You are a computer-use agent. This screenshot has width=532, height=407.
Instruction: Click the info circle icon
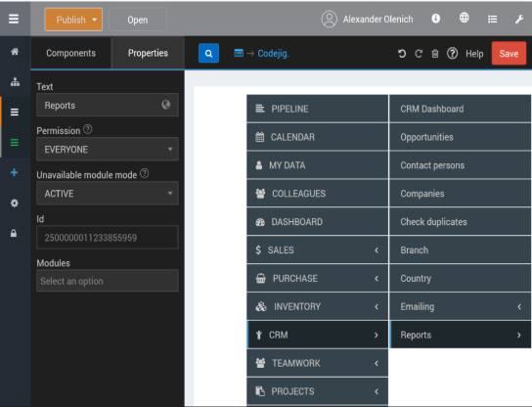(x=435, y=19)
